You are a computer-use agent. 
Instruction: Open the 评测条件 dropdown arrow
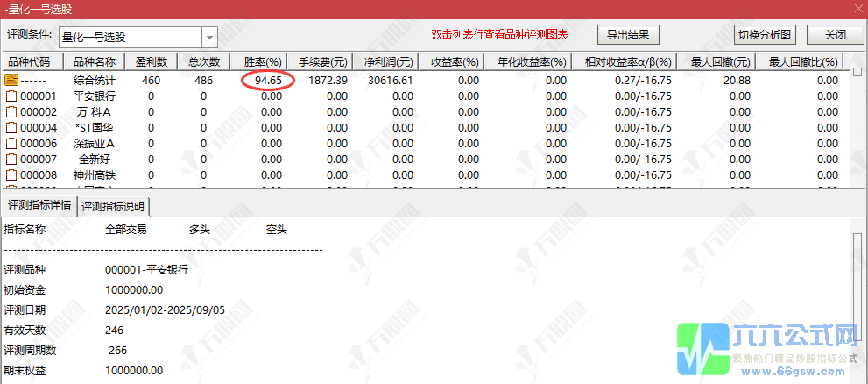(x=209, y=38)
